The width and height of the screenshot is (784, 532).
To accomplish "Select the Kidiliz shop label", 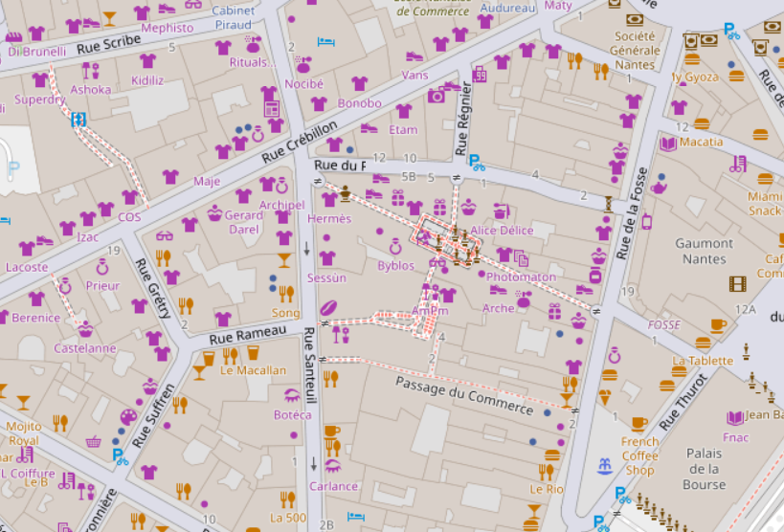I will point(147,80).
